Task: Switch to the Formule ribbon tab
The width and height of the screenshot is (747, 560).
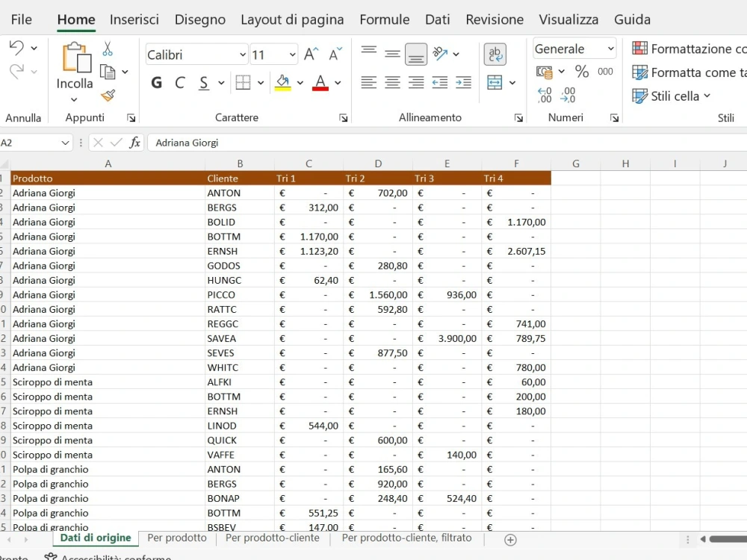Action: click(385, 19)
